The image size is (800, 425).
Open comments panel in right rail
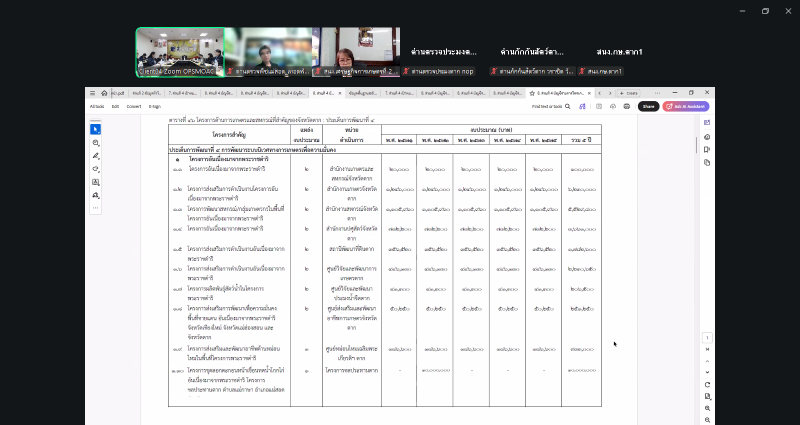[707, 137]
